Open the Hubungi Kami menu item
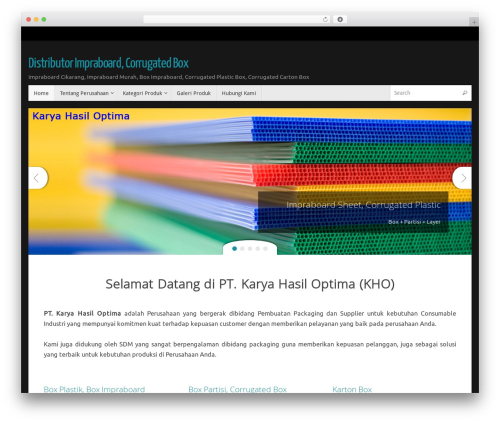The width and height of the screenshot is (500, 423). click(x=239, y=93)
